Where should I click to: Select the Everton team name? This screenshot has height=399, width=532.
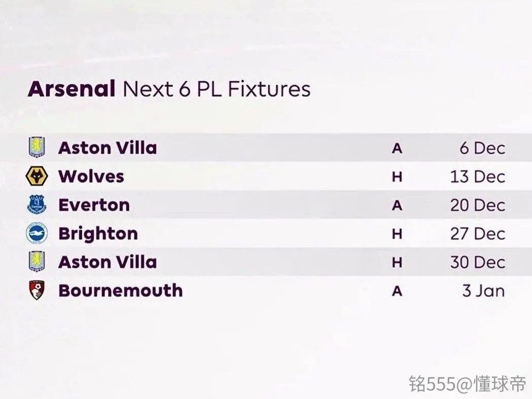point(94,205)
